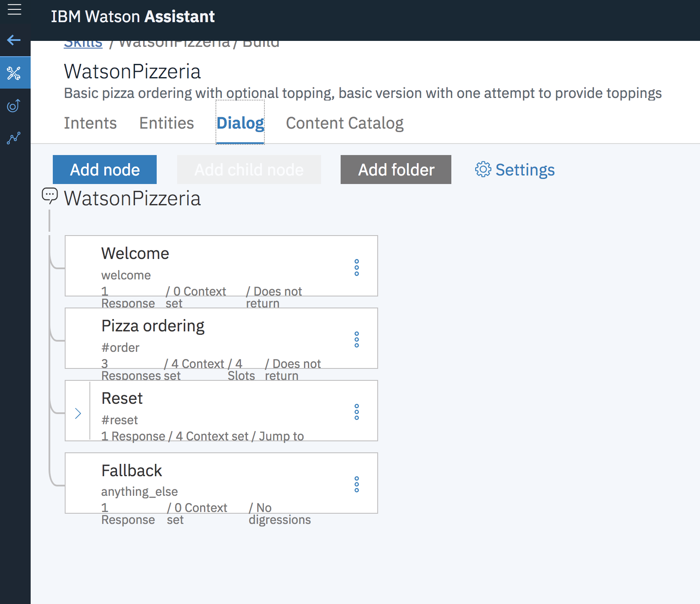Follow the Skills breadcrumb link
700x604 pixels.
tap(83, 43)
